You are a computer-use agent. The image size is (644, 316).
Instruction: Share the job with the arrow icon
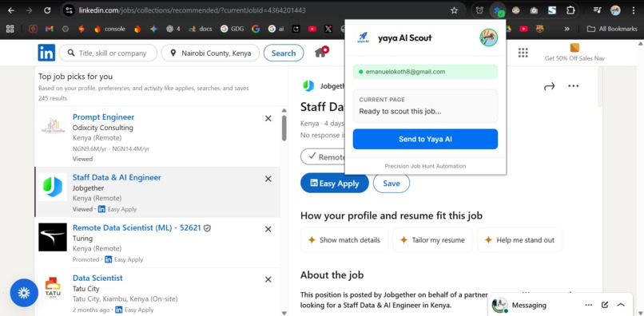tap(549, 86)
